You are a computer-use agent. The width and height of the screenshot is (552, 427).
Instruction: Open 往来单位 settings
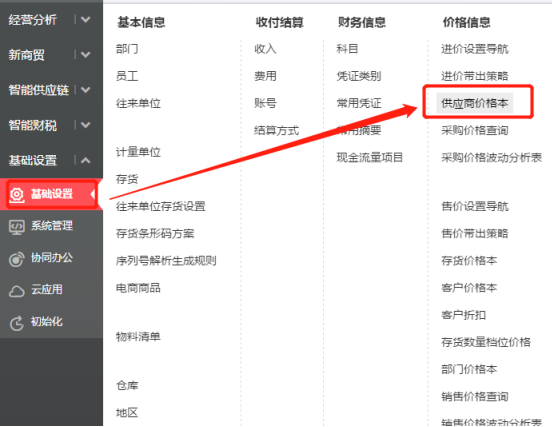[138, 103]
